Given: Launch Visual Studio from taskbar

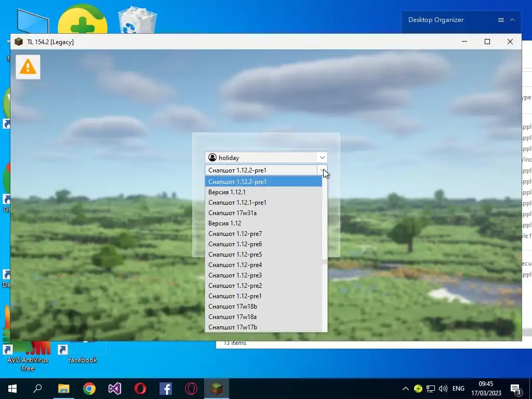Looking at the screenshot, I should (x=115, y=389).
